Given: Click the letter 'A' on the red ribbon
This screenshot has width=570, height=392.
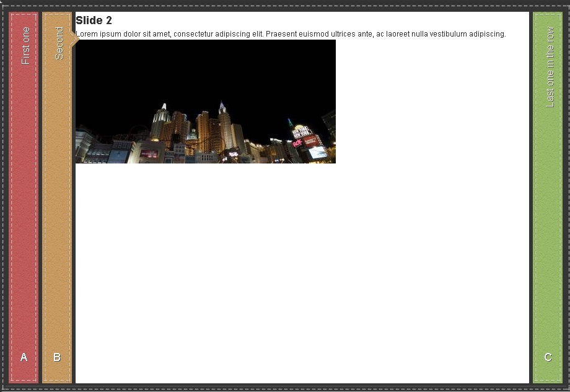Looking at the screenshot, I should click(x=24, y=357).
